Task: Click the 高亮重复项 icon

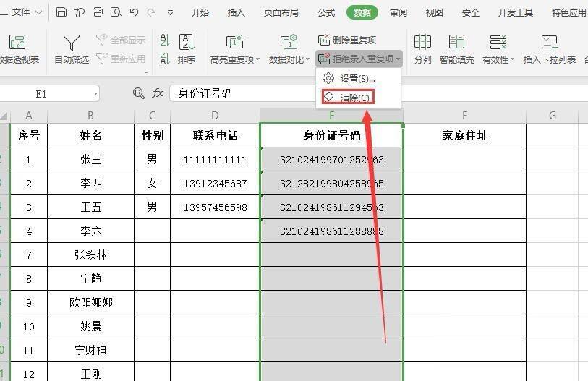Action: point(235,42)
